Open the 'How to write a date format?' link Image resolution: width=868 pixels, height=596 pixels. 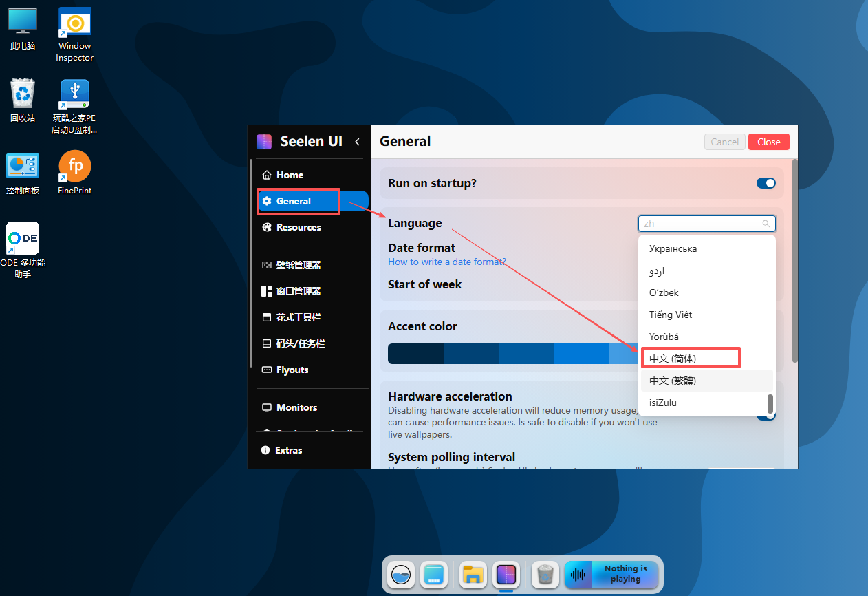pos(446,262)
